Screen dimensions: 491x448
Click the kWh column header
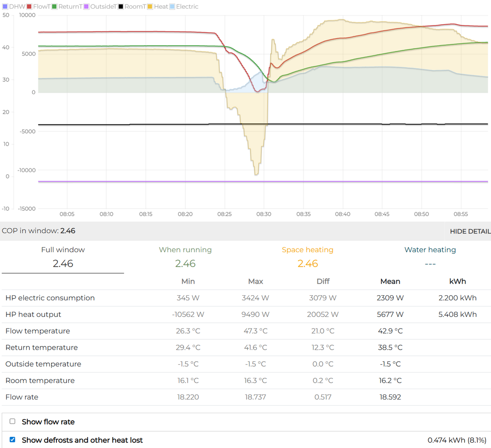pos(457,281)
